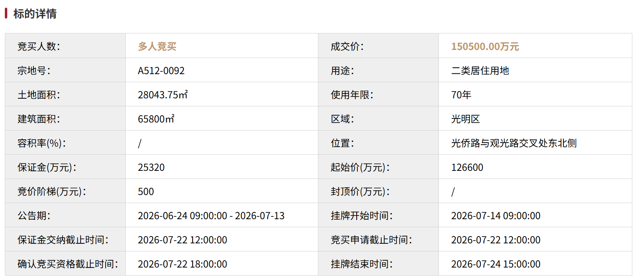This screenshot has height=278, width=644.
Task: Select building area 65800㎡ value
Action: tap(156, 119)
